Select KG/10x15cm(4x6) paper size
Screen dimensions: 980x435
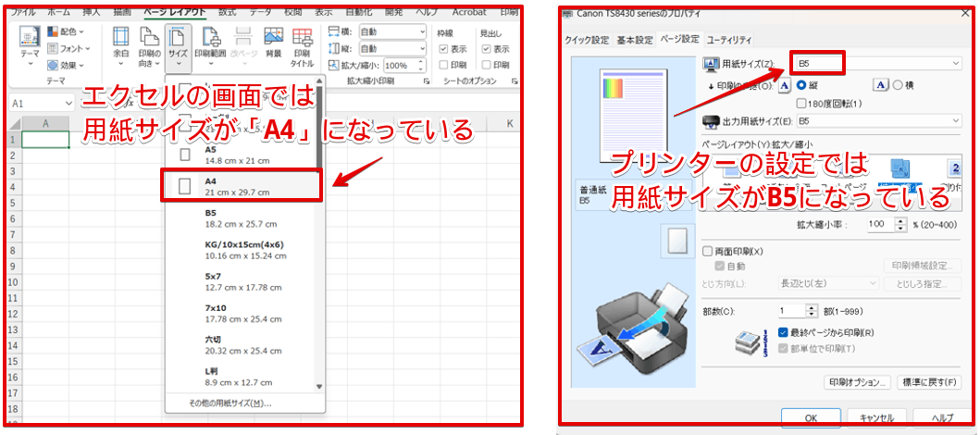tap(241, 249)
